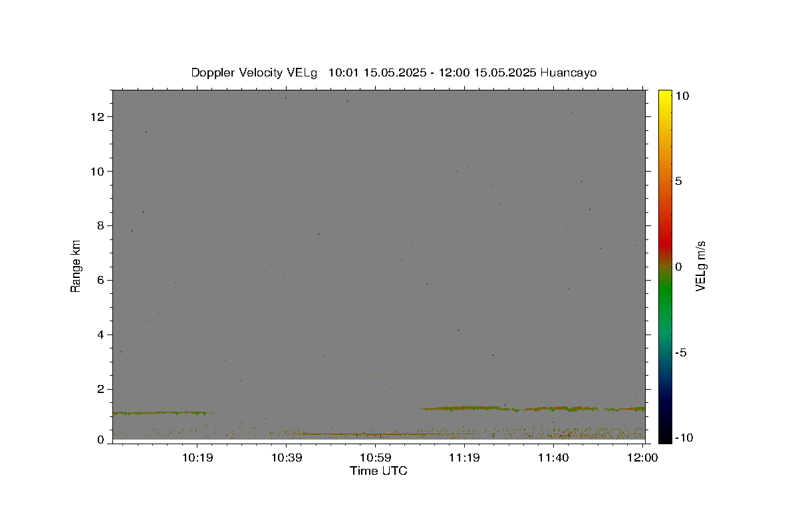The height and width of the screenshot is (532, 798).
Task: Click the 'Huancayo' station name in title
Action: (x=569, y=72)
